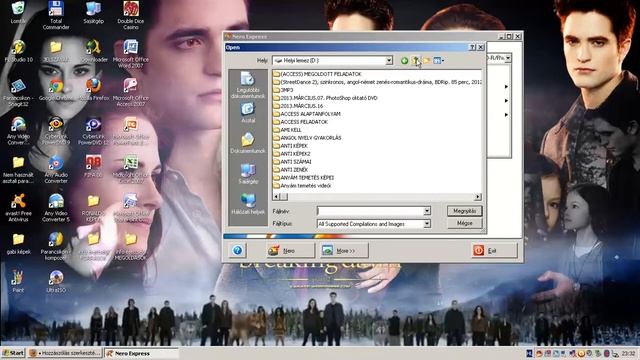This screenshot has height=360, width=640.
Task: Select the ANGOL NYELV GYAKORLÁS folder
Action: (x=307, y=138)
